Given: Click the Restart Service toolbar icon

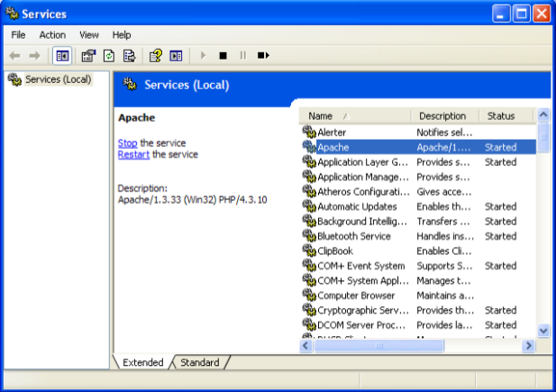Looking at the screenshot, I should tap(263, 56).
